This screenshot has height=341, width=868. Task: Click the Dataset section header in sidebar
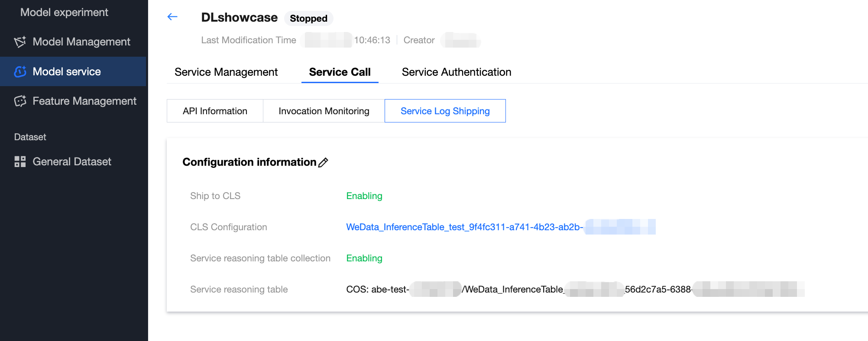tap(30, 137)
